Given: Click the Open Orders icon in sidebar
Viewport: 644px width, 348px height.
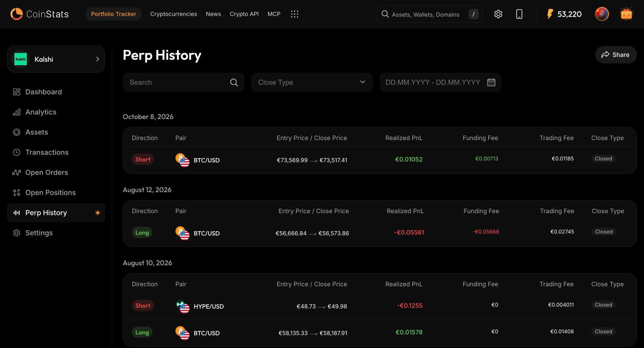Looking at the screenshot, I should pos(17,172).
